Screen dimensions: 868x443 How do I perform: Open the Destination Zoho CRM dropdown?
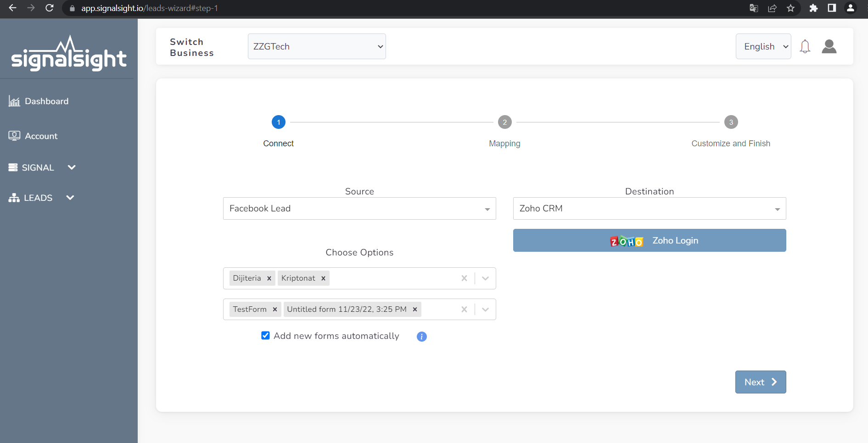pyautogui.click(x=650, y=209)
